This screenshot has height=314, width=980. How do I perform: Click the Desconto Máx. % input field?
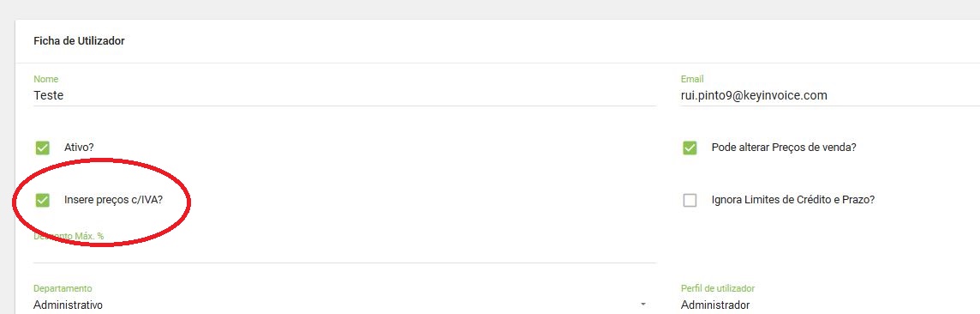[x=344, y=253]
